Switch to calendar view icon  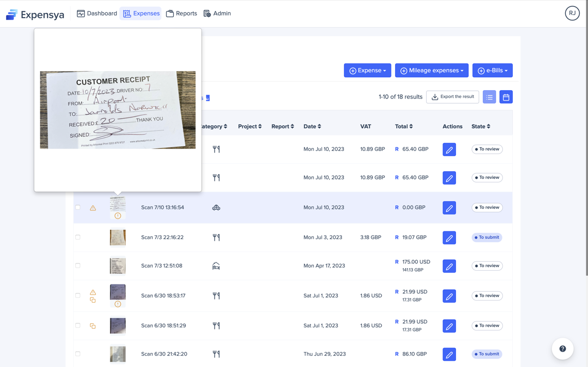click(x=506, y=97)
